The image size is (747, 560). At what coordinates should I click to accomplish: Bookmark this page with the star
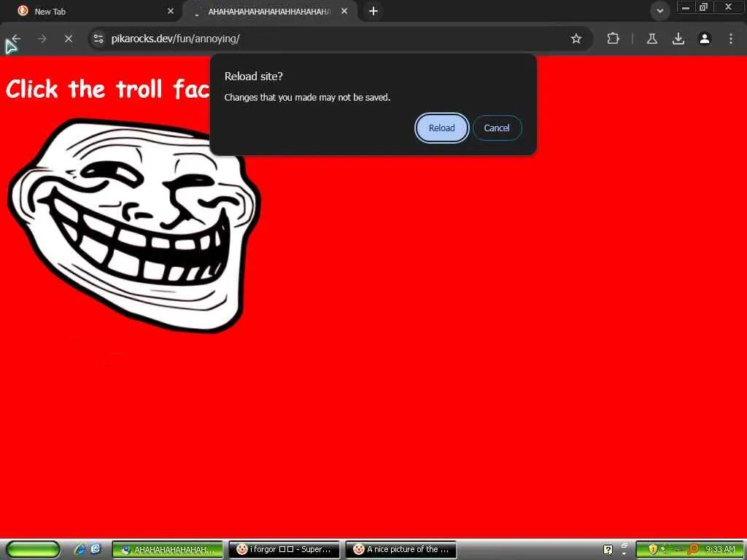[x=576, y=39]
